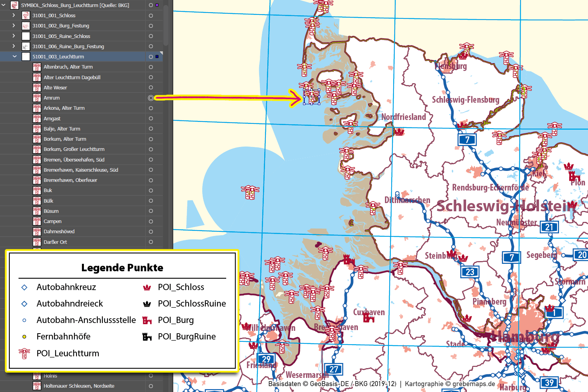Click the A21 highway shield near Neumünster
Screen dimensions: 588x392
pos(549,227)
